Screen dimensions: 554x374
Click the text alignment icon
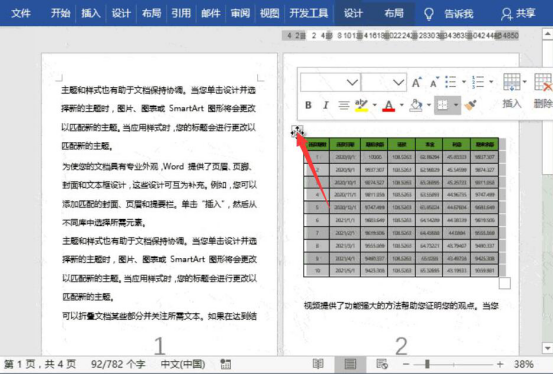(343, 105)
